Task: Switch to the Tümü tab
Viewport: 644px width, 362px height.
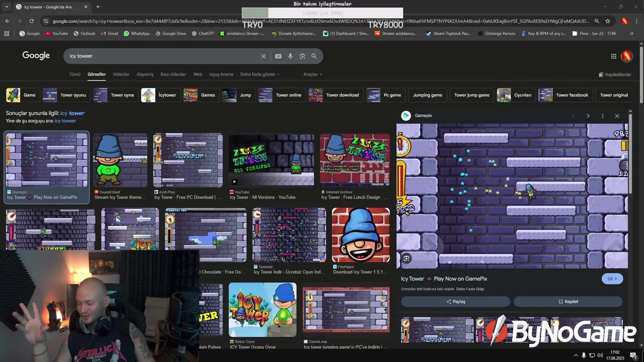Action: click(74, 74)
